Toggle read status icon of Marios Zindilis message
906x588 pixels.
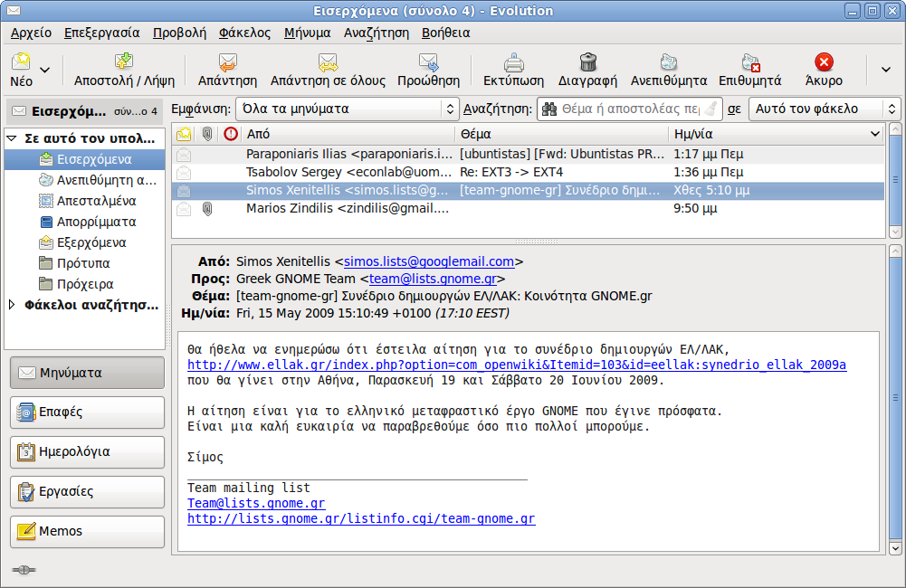coord(184,209)
